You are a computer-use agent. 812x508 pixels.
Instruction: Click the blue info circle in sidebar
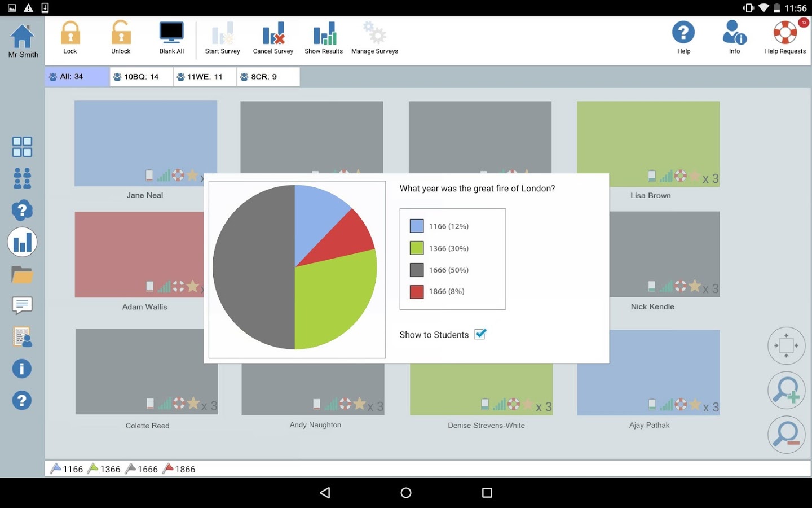tap(22, 369)
